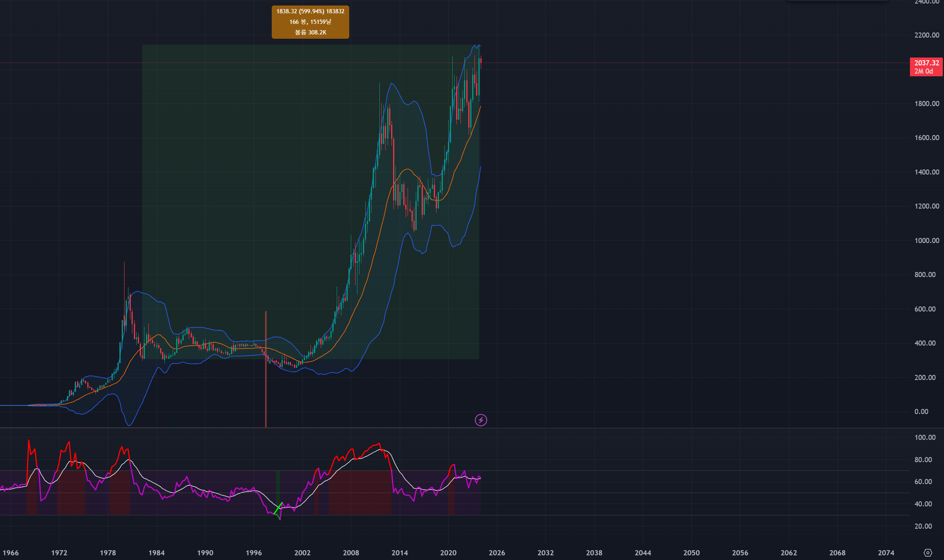This screenshot has height=560, width=944.
Task: Click the 1966 label on time axis
Action: 11,553
